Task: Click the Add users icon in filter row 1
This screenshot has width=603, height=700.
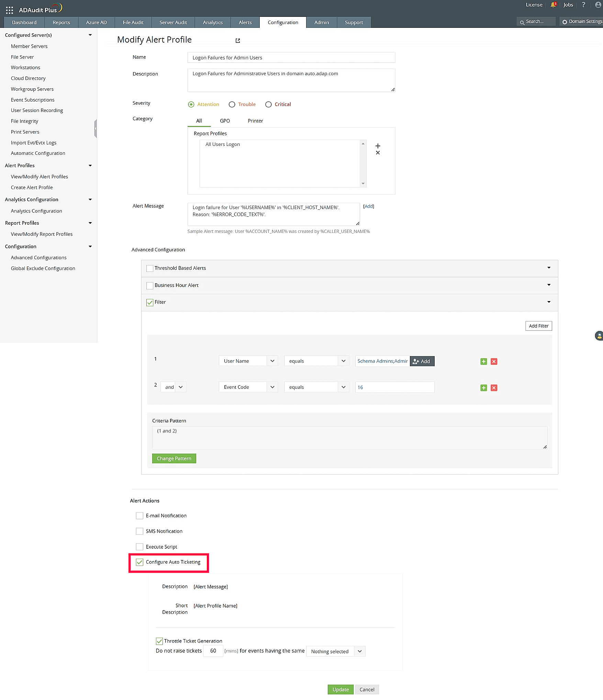Action: point(422,361)
